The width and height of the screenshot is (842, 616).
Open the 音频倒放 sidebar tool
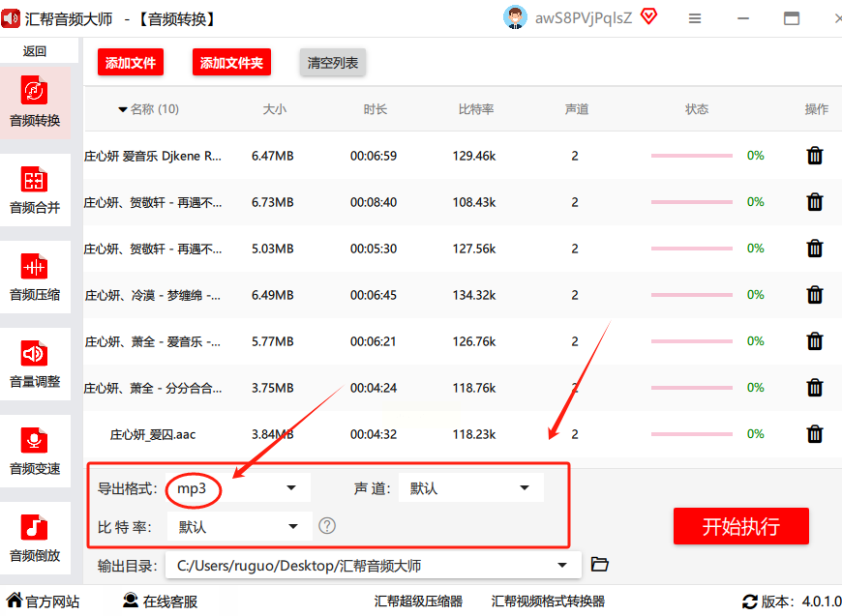35,538
